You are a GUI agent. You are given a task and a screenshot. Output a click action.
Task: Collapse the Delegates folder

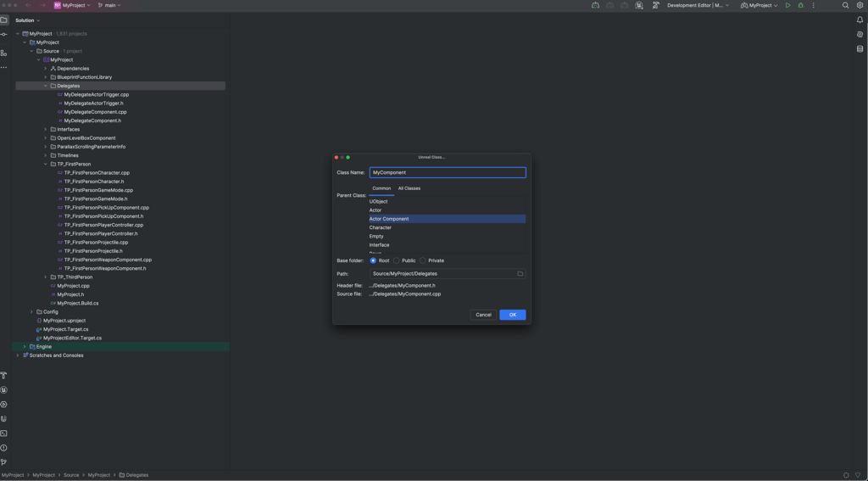[x=46, y=86]
